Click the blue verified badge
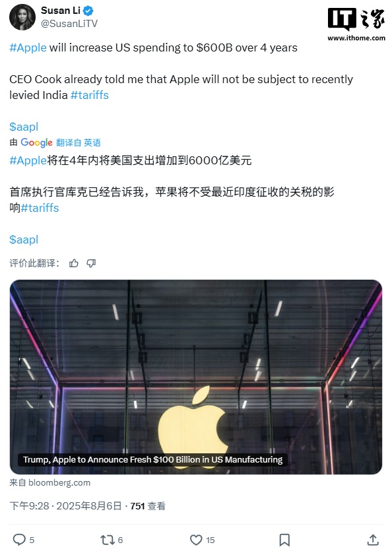Viewport: 392px width, 549px height. coord(88,11)
